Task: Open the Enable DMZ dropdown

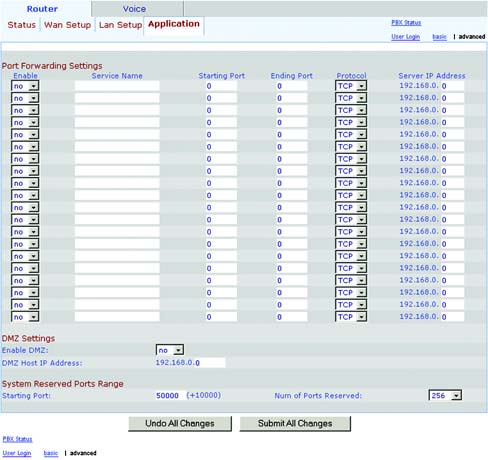Action: (x=170, y=350)
